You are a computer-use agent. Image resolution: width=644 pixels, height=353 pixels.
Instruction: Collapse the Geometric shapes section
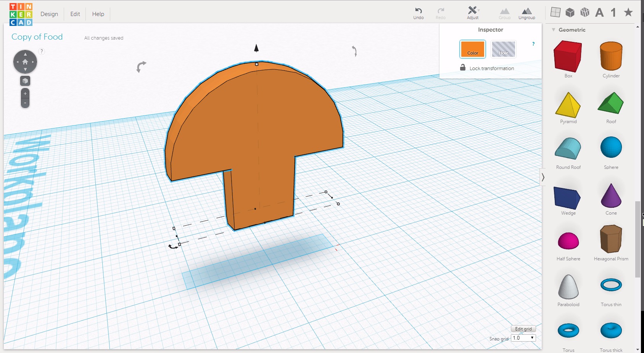click(554, 30)
